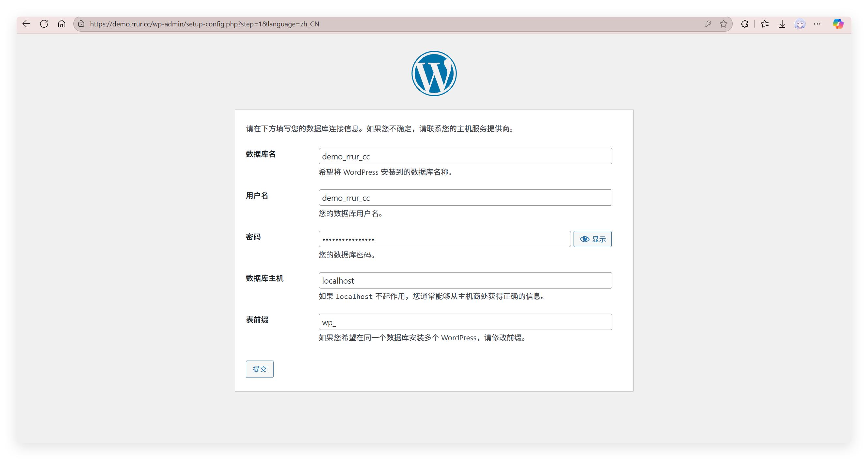868x460 pixels.
Task: Open browser home page icon
Action: pos(62,24)
